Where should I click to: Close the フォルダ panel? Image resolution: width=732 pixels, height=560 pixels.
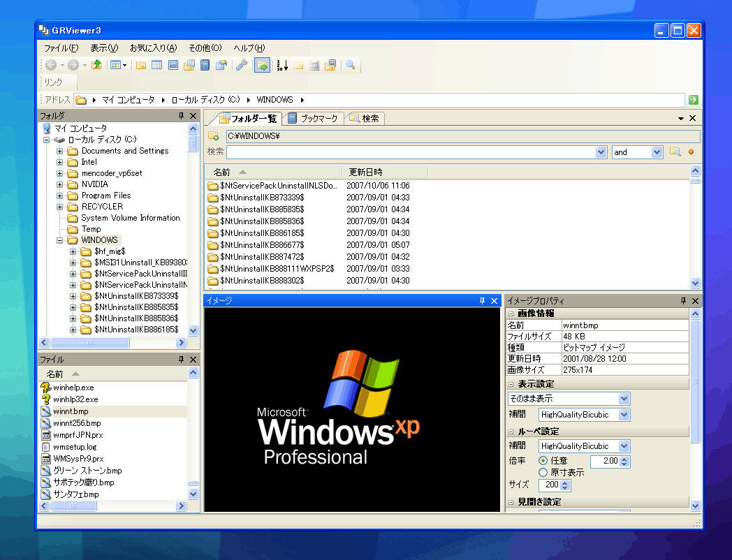193,116
